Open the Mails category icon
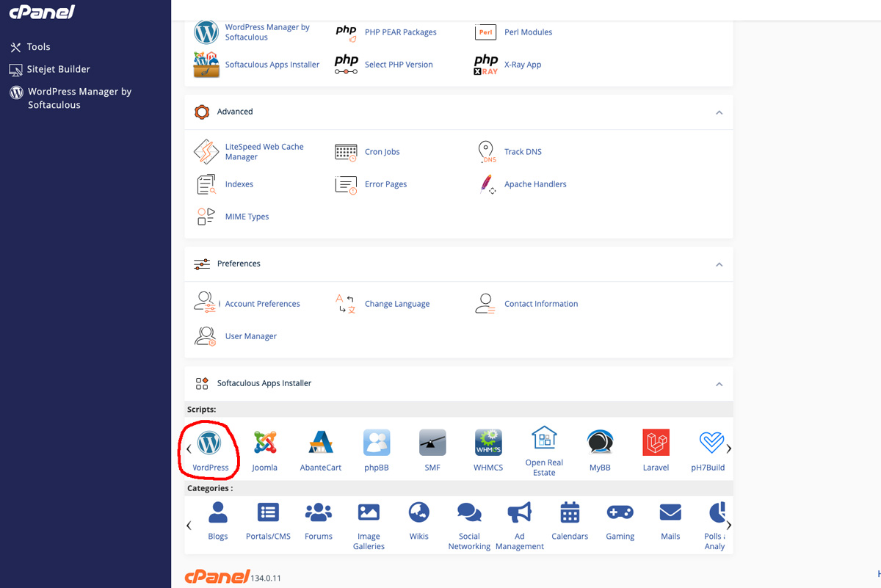The width and height of the screenshot is (881, 588). (x=670, y=512)
